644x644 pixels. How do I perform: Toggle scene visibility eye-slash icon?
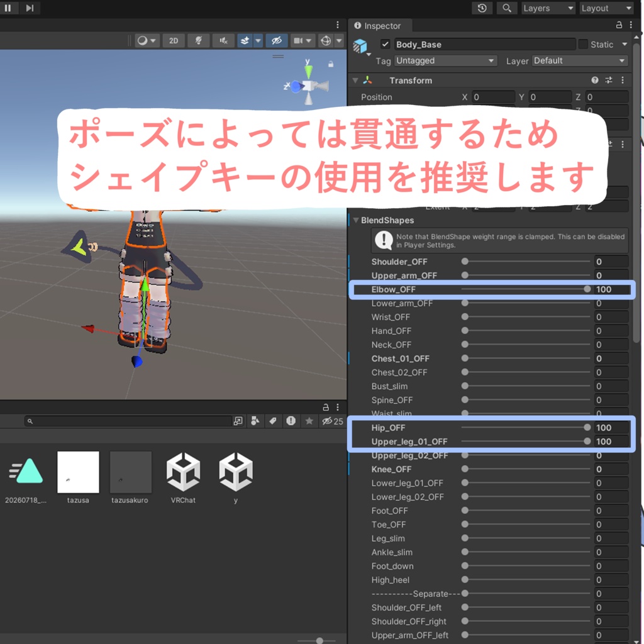277,41
